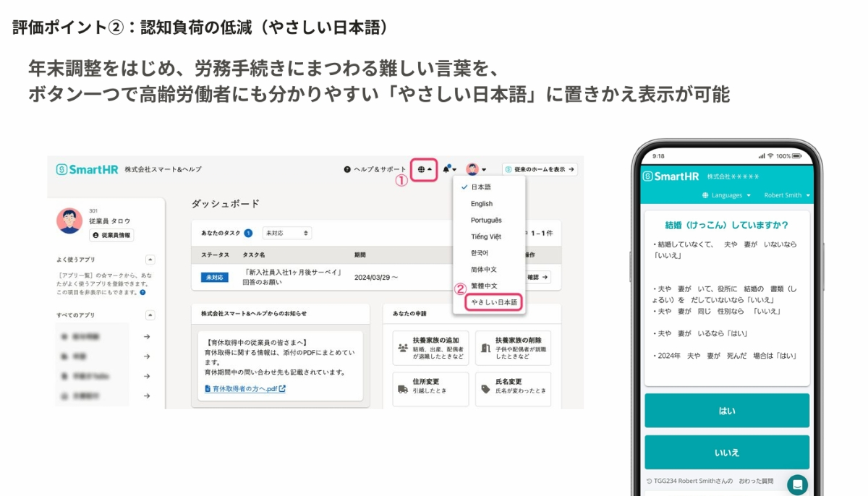Click the tag icon for 氏名変更
The width and height of the screenshot is (868, 496).
[485, 388]
